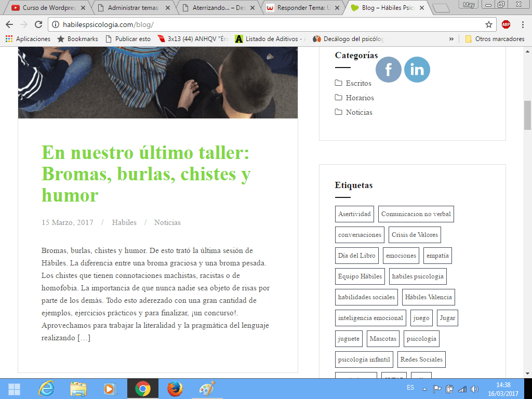Switch to the Responder Tema tab
This screenshot has height=399, width=532.
[303, 7]
